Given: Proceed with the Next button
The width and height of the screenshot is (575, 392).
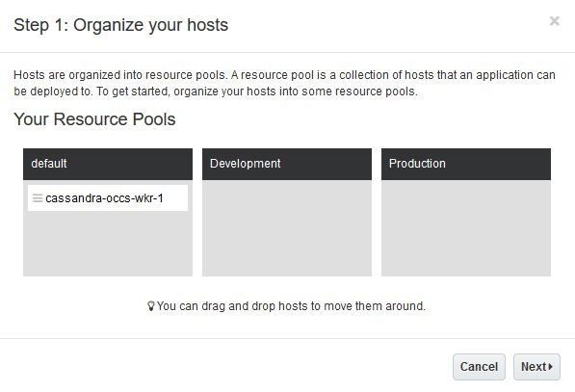Looking at the screenshot, I should point(536,367).
